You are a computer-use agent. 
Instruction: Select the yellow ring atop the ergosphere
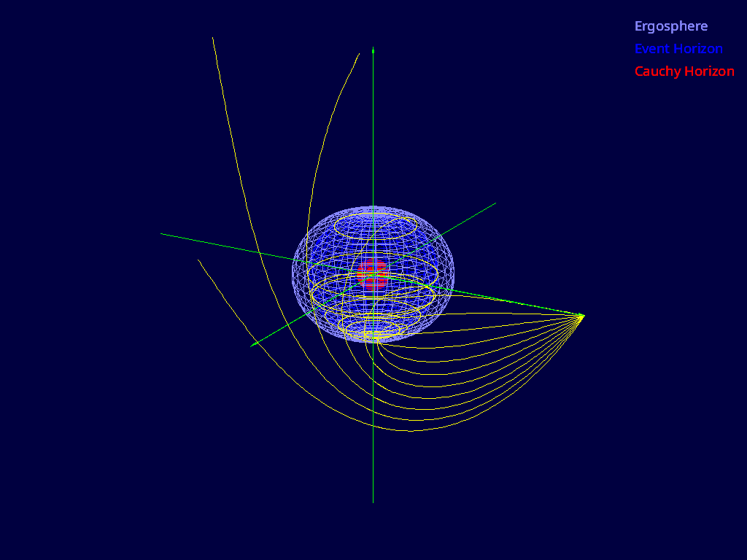coord(376,225)
